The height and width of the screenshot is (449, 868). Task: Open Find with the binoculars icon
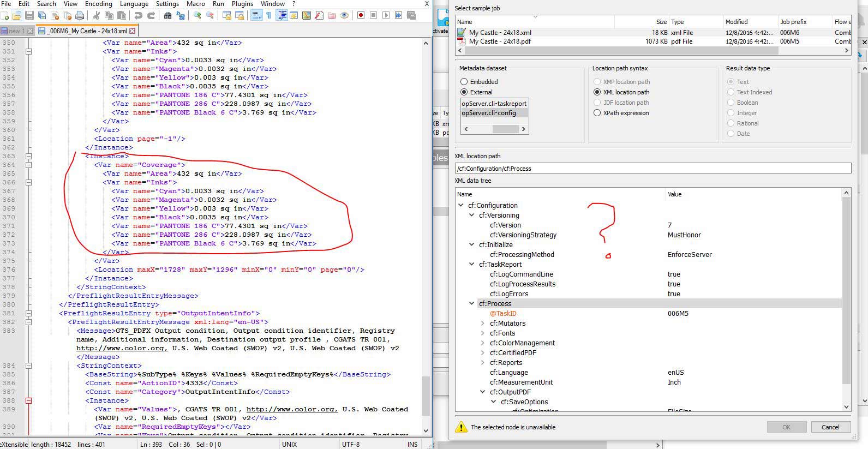click(x=168, y=15)
